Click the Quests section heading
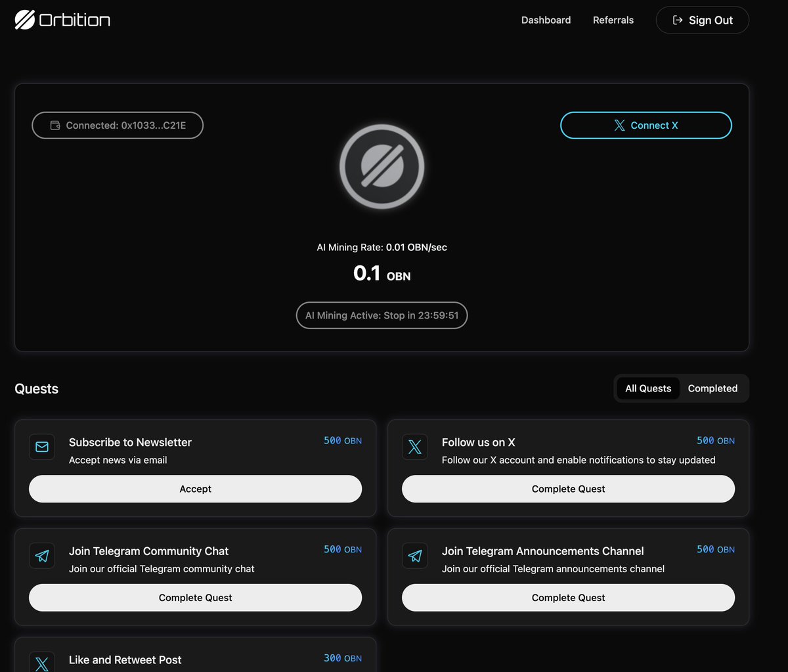 click(x=37, y=389)
